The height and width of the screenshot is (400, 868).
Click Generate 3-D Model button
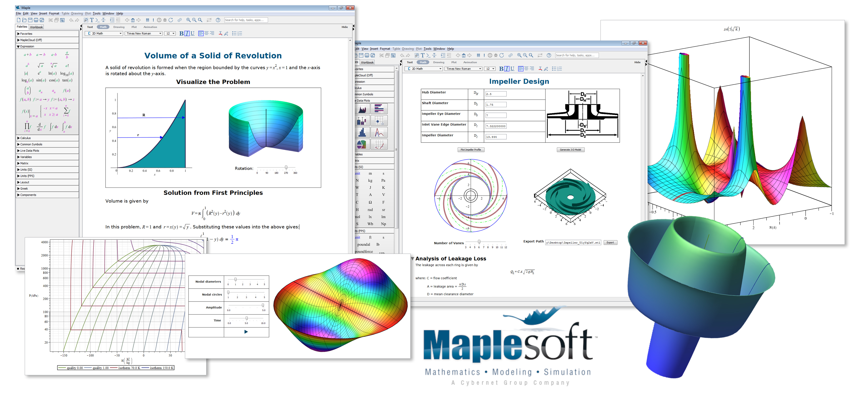570,150
